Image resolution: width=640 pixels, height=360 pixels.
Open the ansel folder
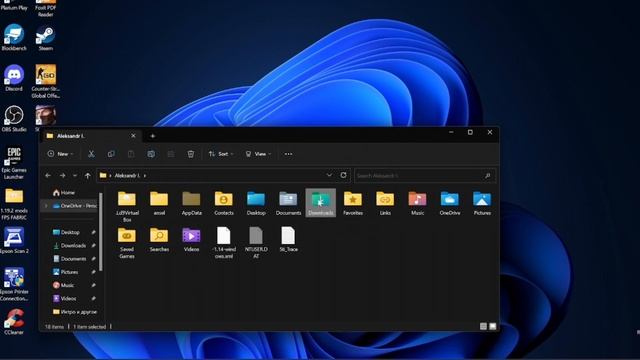[x=159, y=203]
